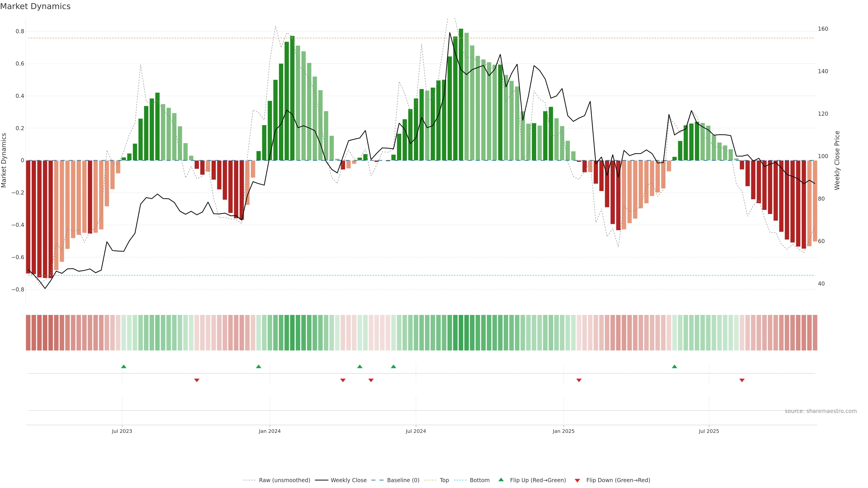Click the Jan 2024 x-axis label
Viewport: 868px width, 488px height.
tap(270, 431)
